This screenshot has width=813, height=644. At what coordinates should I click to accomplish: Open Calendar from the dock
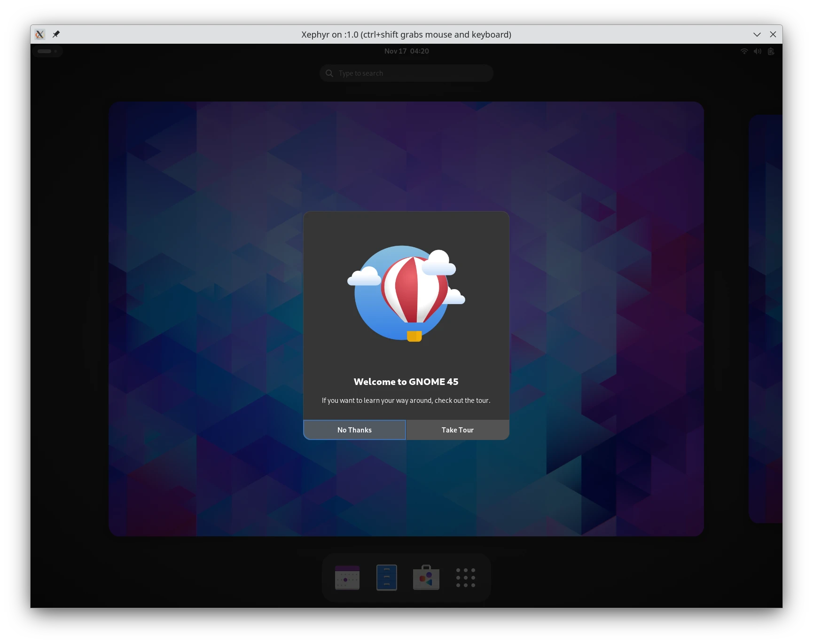(x=347, y=577)
